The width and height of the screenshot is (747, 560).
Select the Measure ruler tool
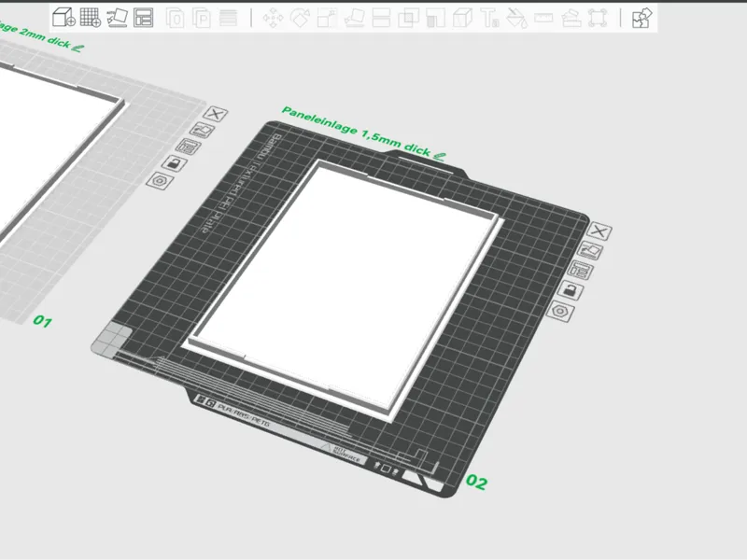[543, 18]
